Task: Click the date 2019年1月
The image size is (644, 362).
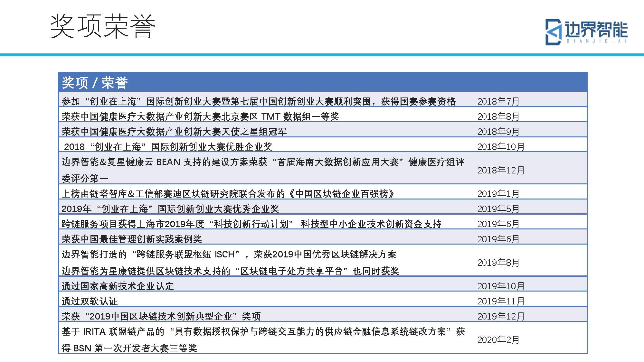Action: tap(498, 194)
